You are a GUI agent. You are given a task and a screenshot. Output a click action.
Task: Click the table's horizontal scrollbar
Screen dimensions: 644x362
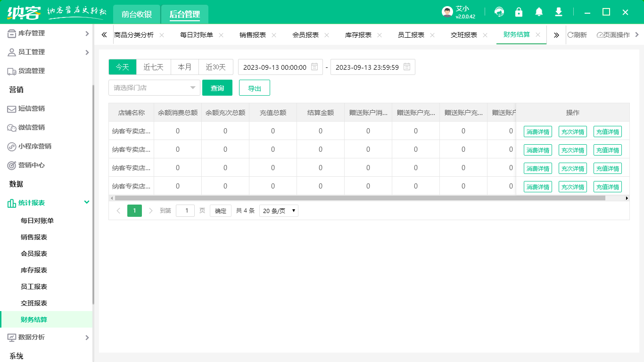coord(358,198)
